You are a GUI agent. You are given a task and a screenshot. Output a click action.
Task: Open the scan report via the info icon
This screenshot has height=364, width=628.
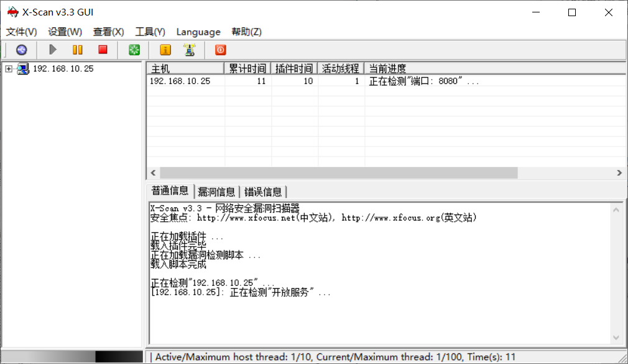[165, 50]
